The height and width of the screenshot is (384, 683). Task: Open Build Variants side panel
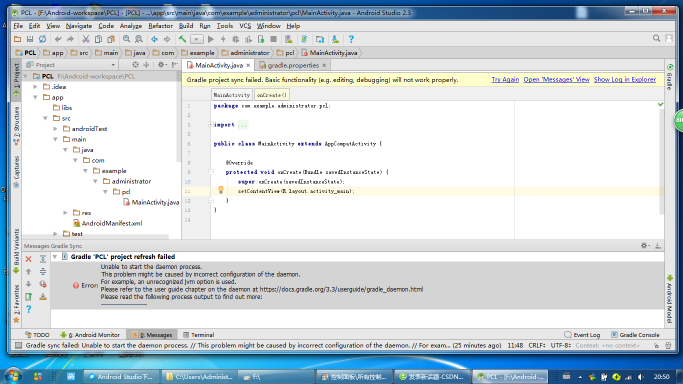[x=17, y=252]
